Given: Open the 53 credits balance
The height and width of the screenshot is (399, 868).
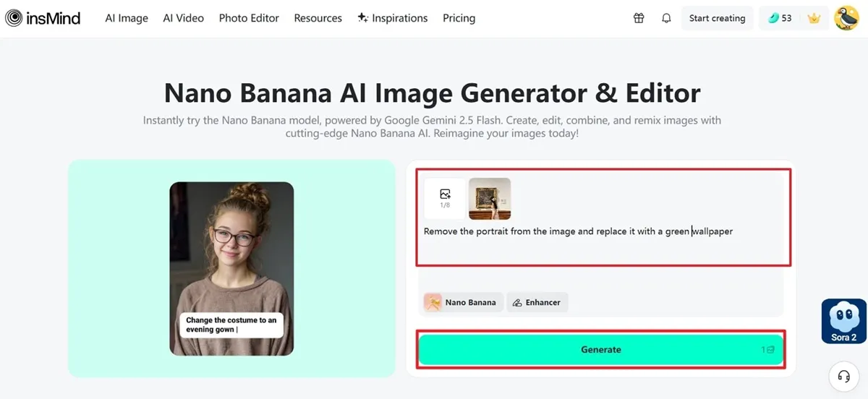Looking at the screenshot, I should tap(780, 18).
